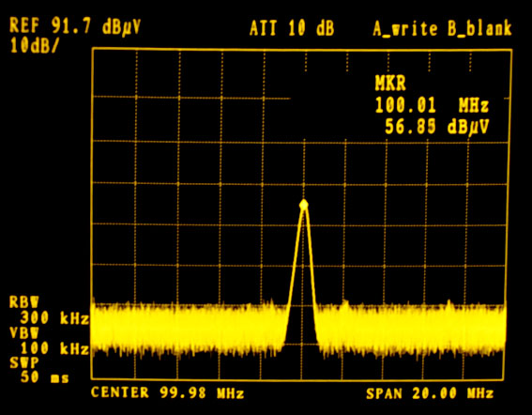This screenshot has height=415, width=532.
Task: Click the 100.01 MHz marker frequency
Action: pos(432,105)
